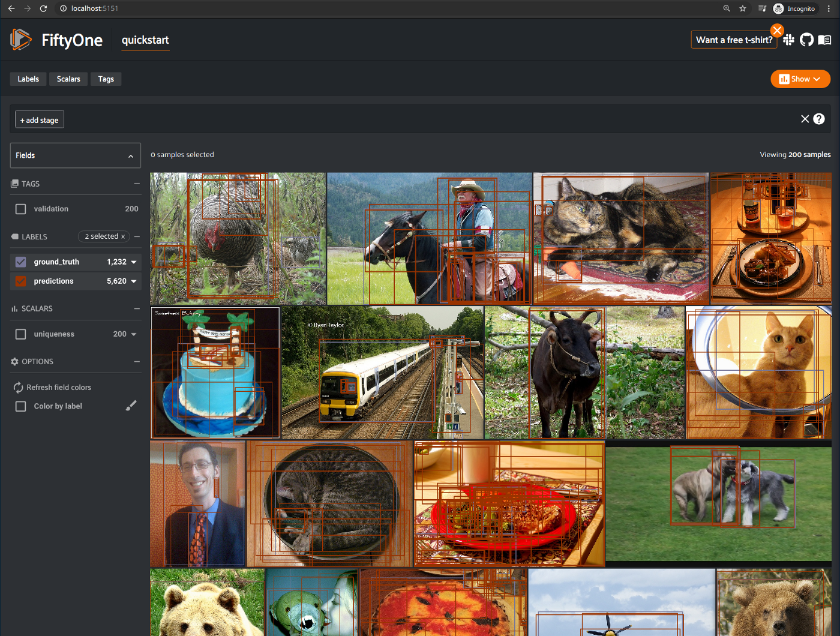This screenshot has width=840, height=636.
Task: Uncheck the ground_truth label field
Action: point(21,262)
